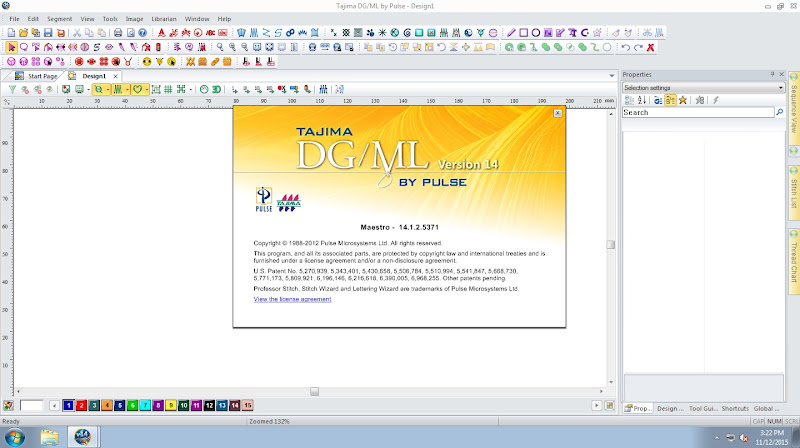The height and width of the screenshot is (448, 800).
Task: Click View the license agreement link
Action: (x=292, y=299)
